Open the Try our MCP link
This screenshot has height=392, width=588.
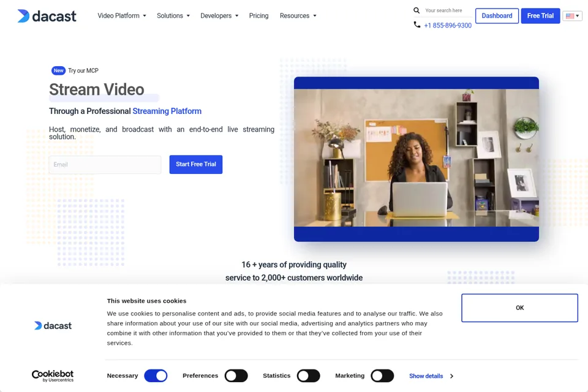83,70
